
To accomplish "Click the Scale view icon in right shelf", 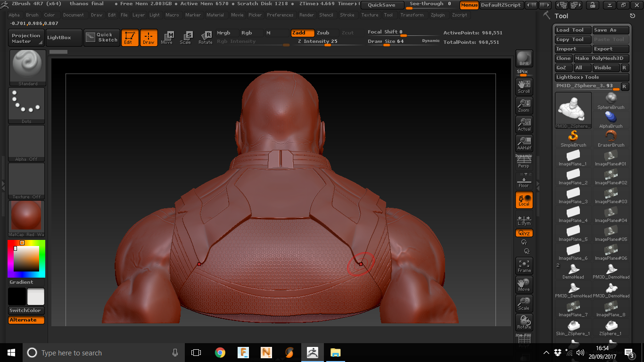I will point(524,303).
